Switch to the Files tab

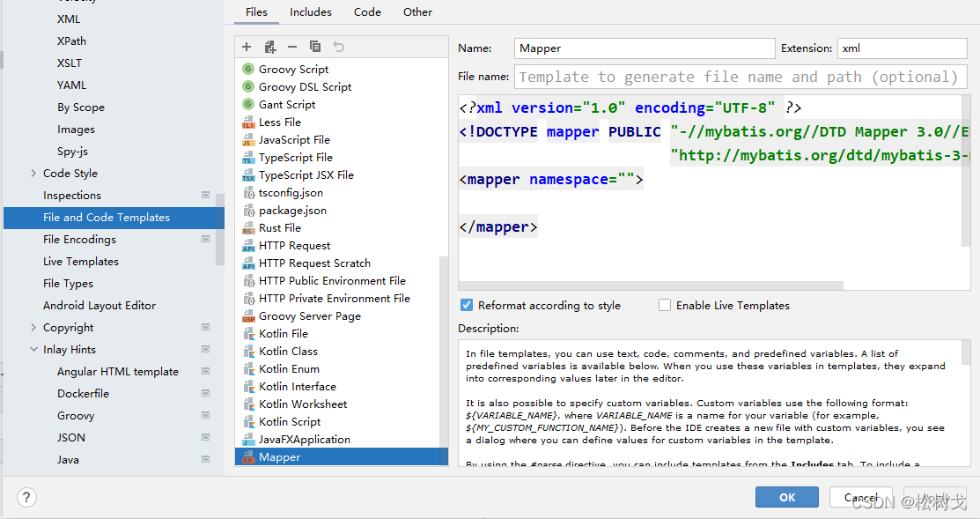pos(256,11)
